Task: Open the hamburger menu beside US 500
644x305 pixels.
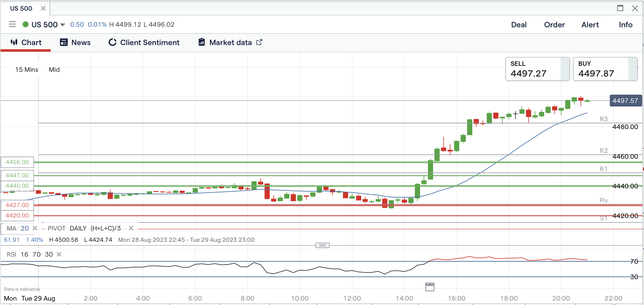Action: (x=12, y=24)
